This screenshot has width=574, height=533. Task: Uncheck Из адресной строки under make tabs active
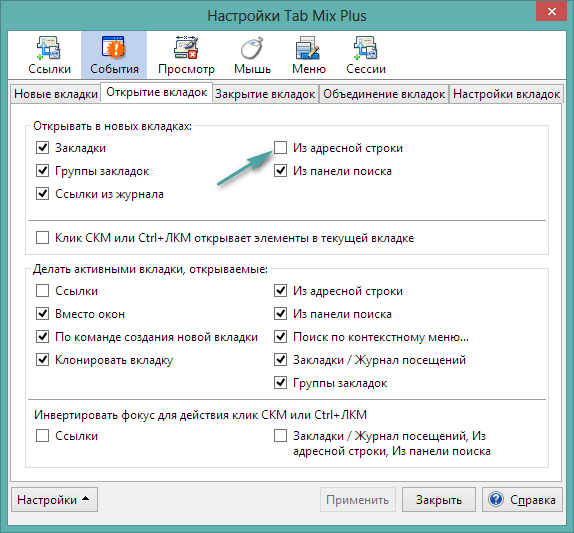tap(280, 291)
